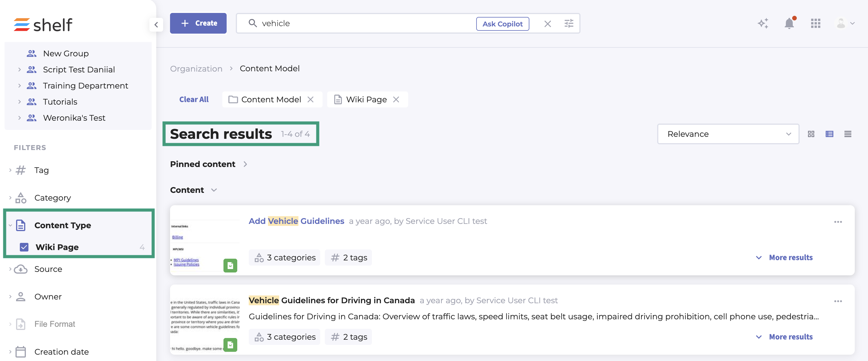
Task: Switch to grid view layout
Action: click(x=811, y=134)
